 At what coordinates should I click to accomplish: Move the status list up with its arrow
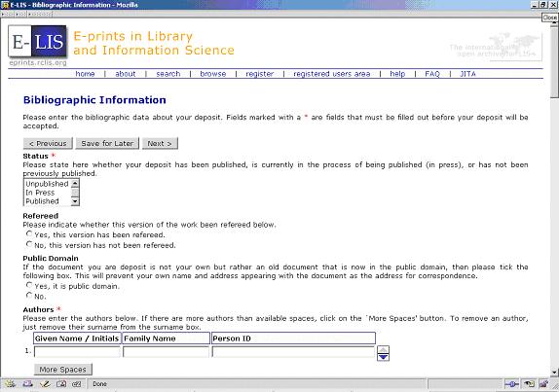[x=75, y=184]
